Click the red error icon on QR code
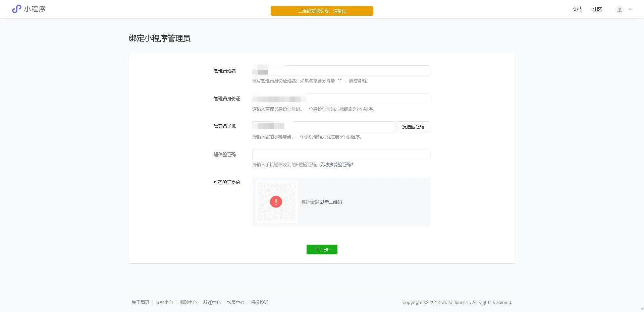Viewport: 644px width, 312px height. coord(276,202)
